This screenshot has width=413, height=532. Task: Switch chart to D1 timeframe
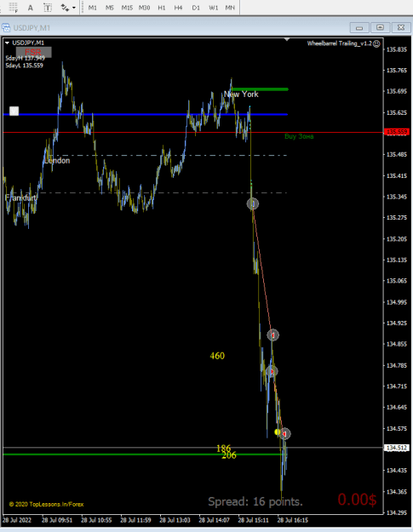(x=196, y=8)
